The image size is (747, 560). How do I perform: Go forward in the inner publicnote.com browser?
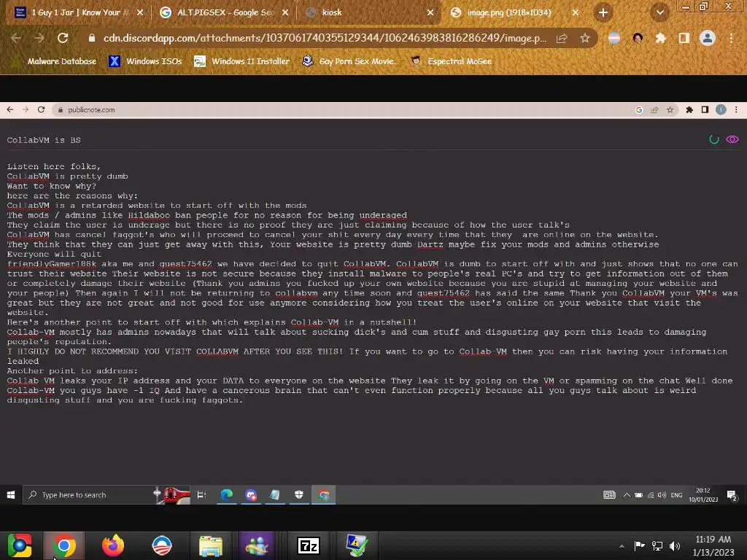pos(26,109)
